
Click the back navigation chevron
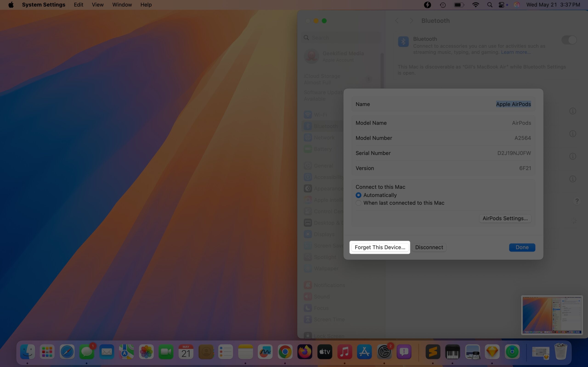point(397,21)
